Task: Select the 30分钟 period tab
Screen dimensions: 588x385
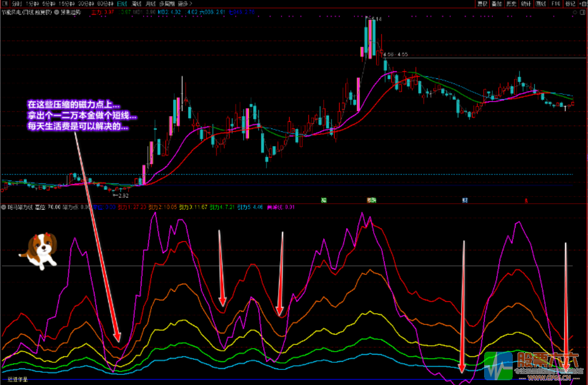Action: pos(86,3)
